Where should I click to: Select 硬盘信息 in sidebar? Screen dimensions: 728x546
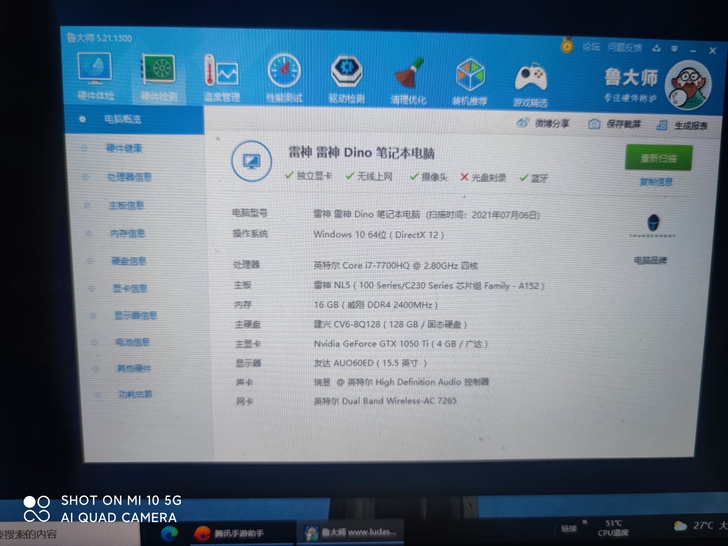pos(129,261)
